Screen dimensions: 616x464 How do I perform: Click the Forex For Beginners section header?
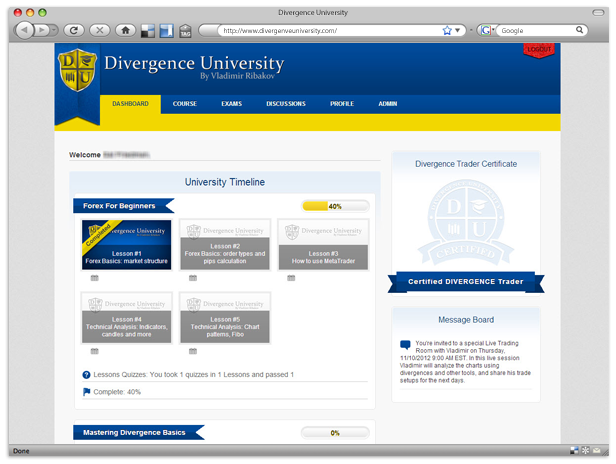click(123, 206)
